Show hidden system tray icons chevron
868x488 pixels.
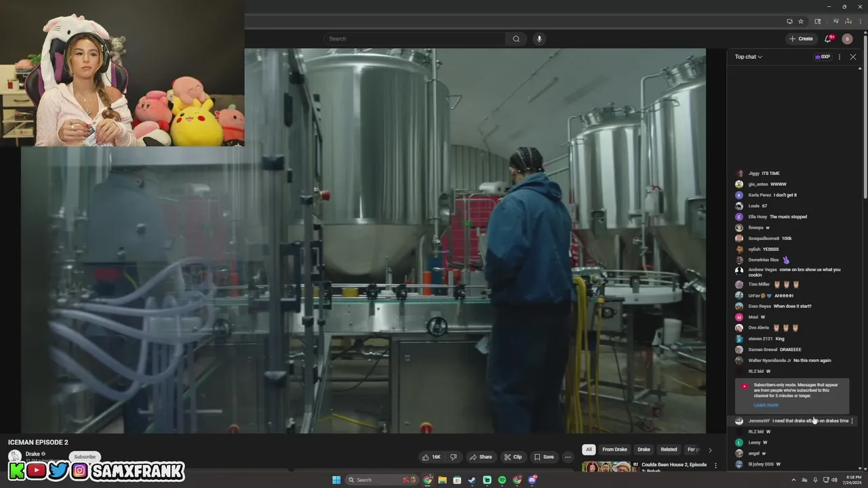(793, 480)
